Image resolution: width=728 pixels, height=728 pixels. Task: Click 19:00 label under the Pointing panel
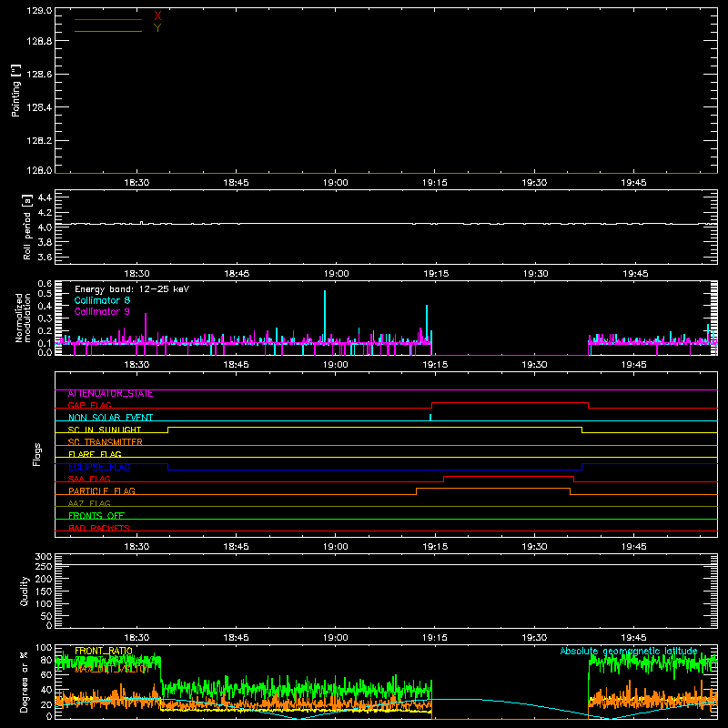click(x=335, y=183)
